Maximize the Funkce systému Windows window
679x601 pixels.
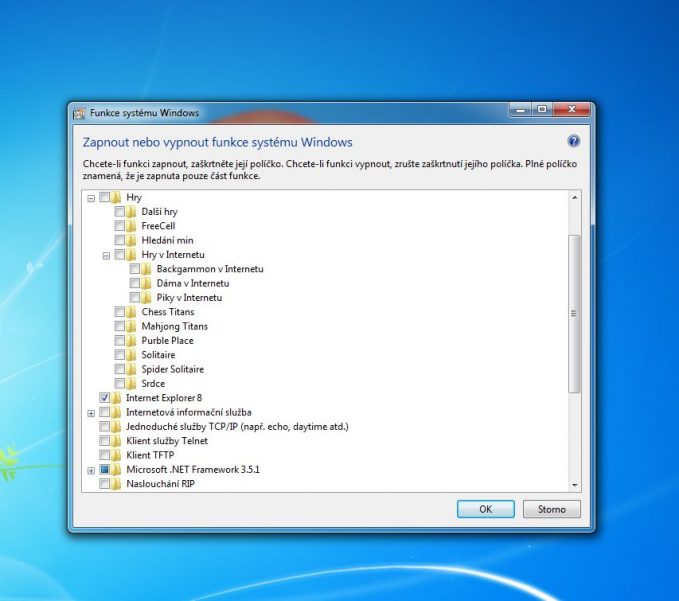coord(542,110)
